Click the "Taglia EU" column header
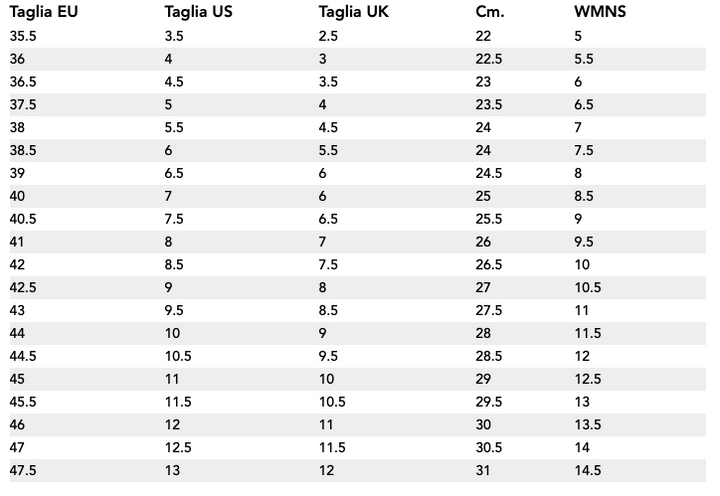 click(x=44, y=12)
